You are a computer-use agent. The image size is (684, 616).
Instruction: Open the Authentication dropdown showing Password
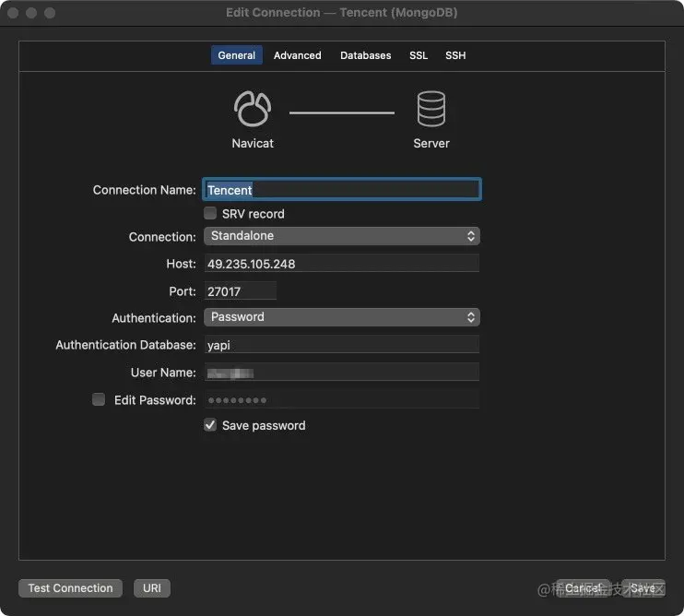[x=342, y=317]
